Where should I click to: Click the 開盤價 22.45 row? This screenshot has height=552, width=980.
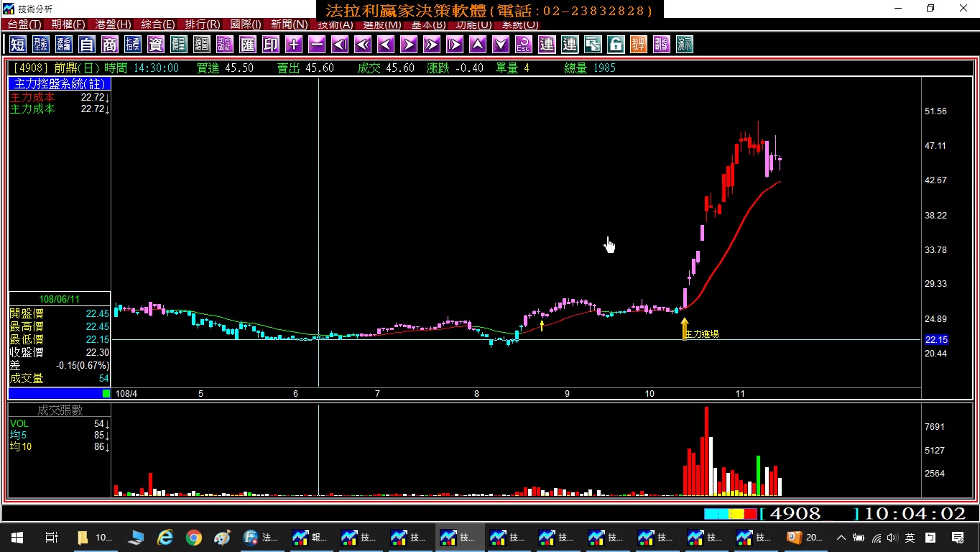(60, 313)
